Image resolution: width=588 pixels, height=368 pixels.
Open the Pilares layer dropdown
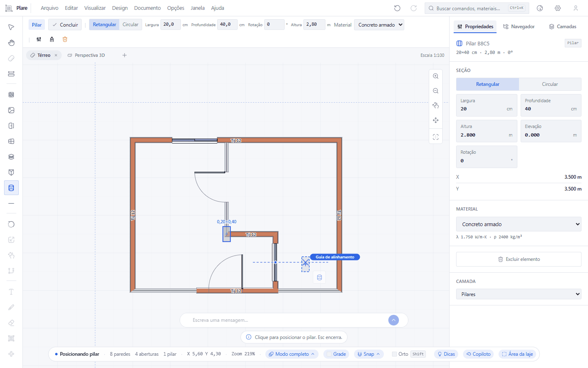click(519, 294)
